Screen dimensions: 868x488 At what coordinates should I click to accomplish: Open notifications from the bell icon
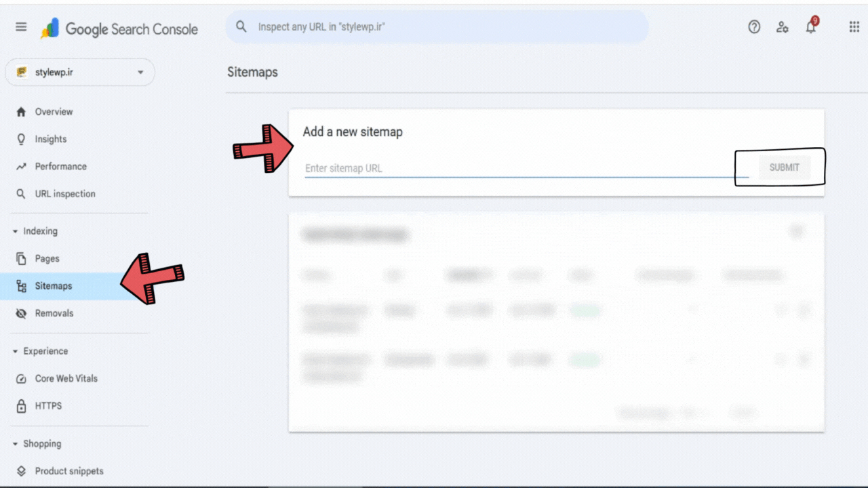(x=810, y=26)
